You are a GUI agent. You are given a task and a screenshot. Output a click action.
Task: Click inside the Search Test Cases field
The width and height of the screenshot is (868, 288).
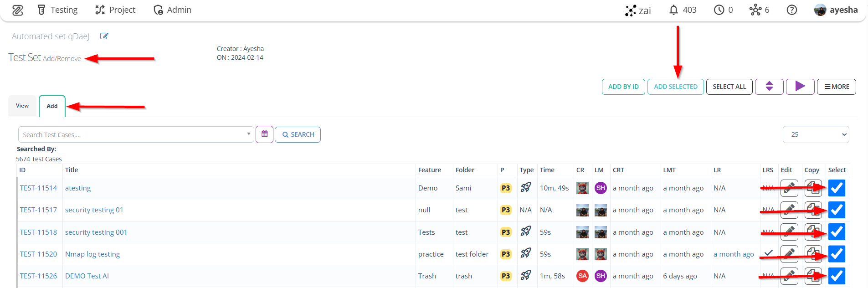[x=132, y=134]
